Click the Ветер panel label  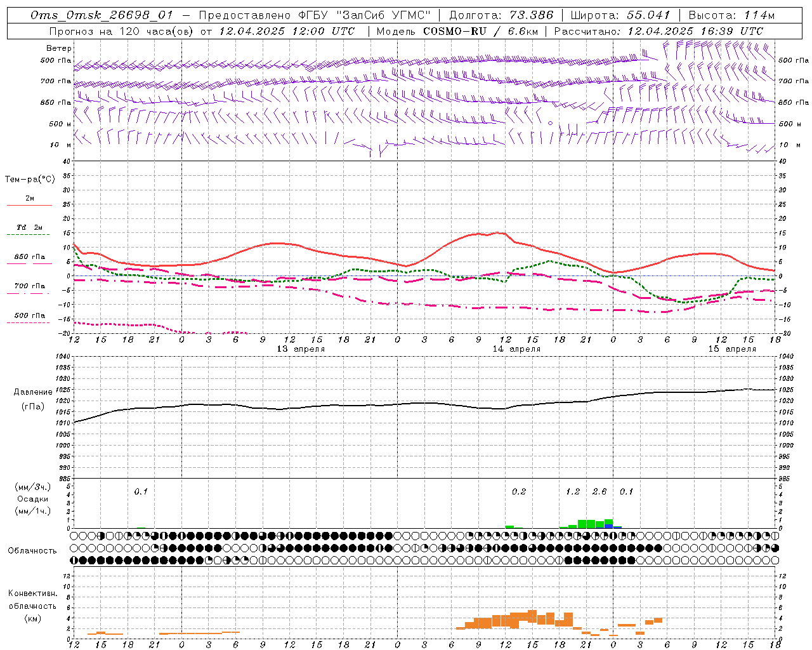coord(59,48)
